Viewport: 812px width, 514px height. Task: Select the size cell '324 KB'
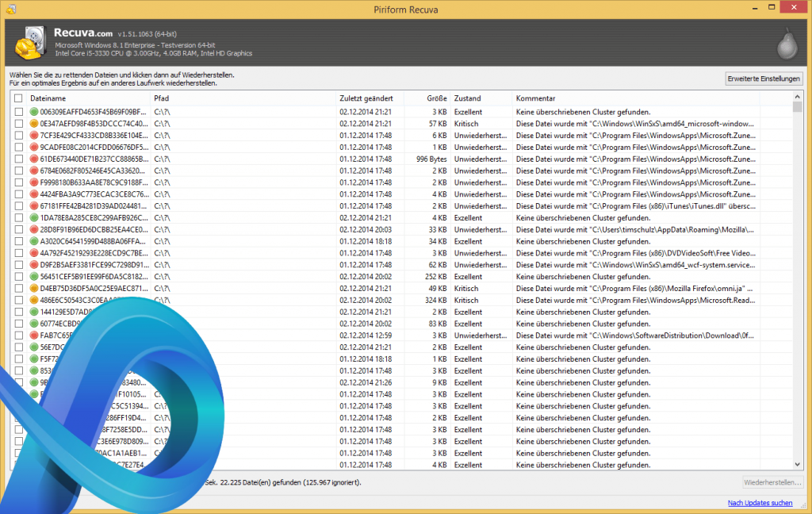435,301
